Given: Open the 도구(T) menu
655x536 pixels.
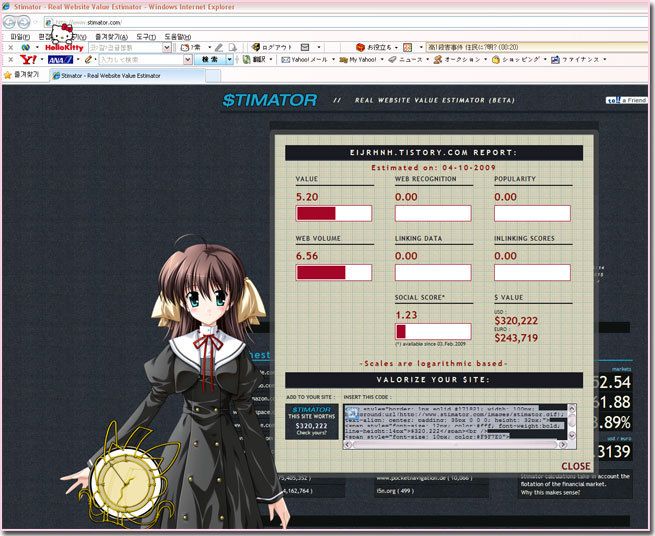Looking at the screenshot, I should tap(146, 37).
